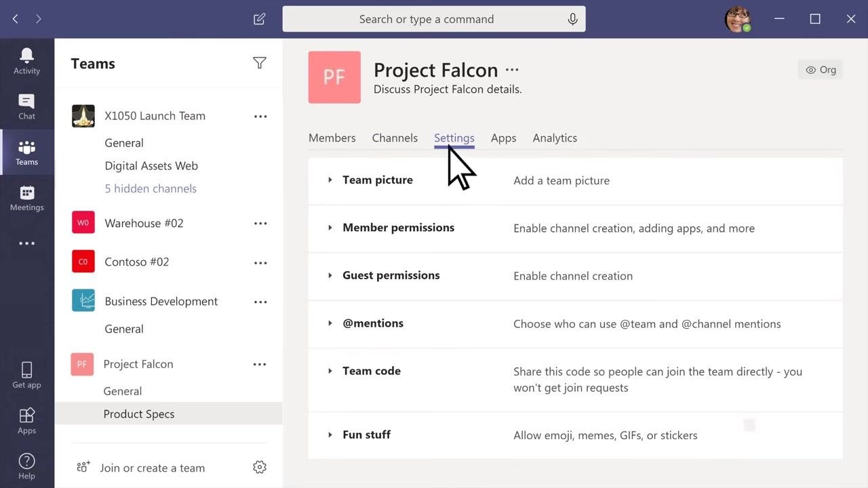The width and height of the screenshot is (868, 488).
Task: Expand the Member permissions section
Action: 330,228
